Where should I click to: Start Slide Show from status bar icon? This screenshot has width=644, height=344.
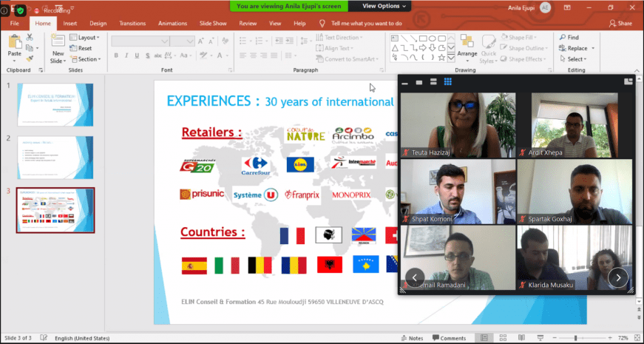(x=540, y=338)
